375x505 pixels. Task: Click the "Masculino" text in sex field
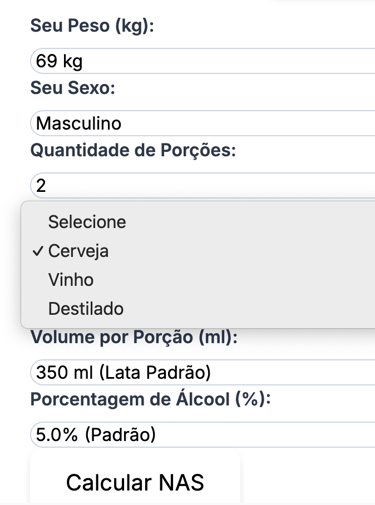(x=79, y=123)
